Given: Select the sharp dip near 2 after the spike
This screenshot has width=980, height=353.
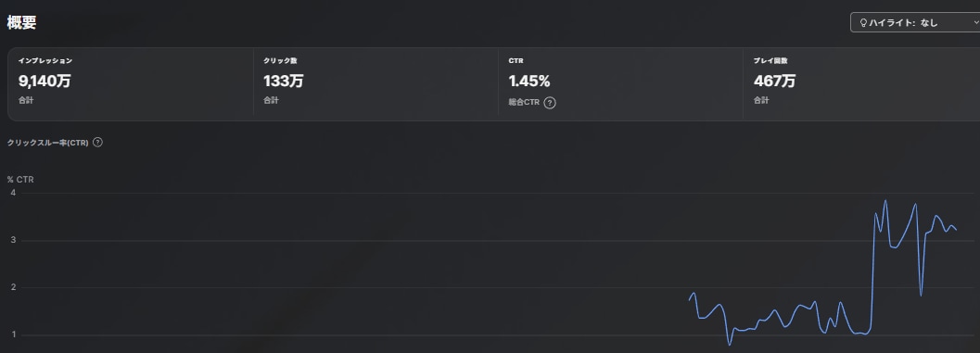Looking at the screenshot, I should click(921, 295).
